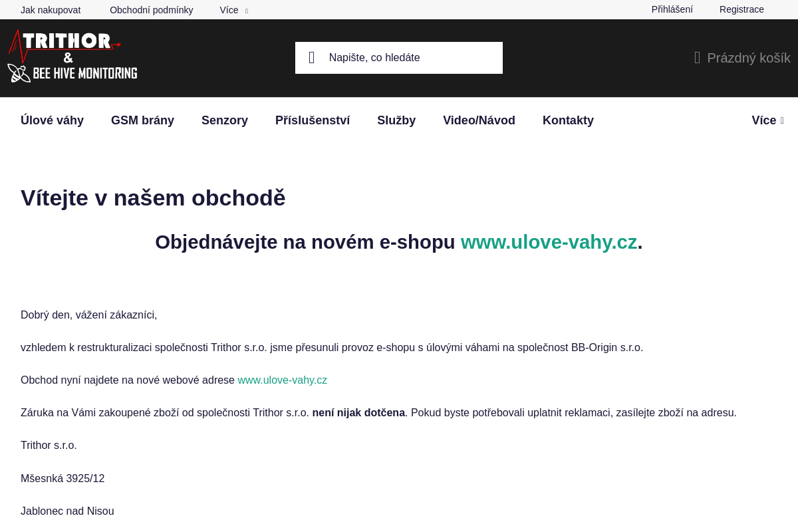
Task: Open the Kontakty menu item
Action: (x=568, y=120)
